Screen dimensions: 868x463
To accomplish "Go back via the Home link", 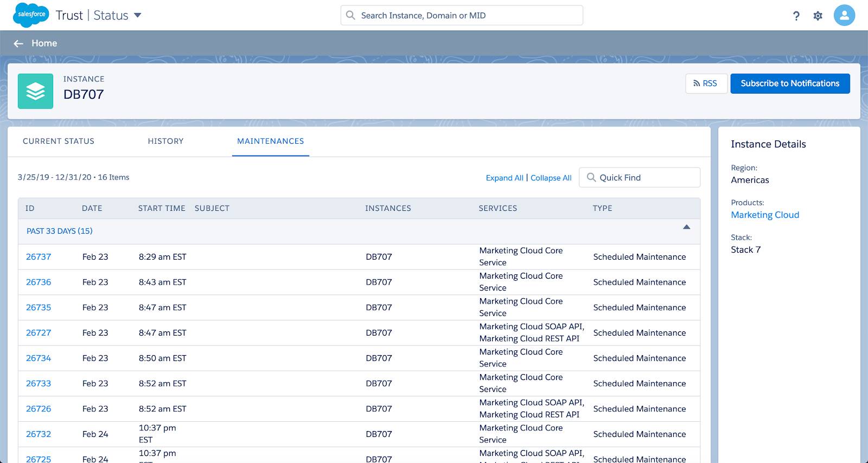I will pyautogui.click(x=44, y=43).
